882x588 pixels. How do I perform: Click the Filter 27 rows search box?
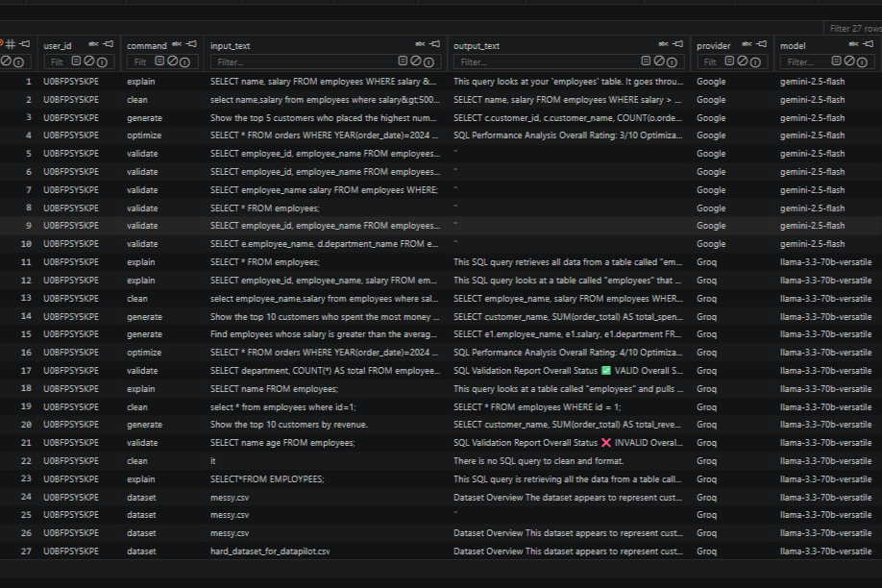pos(853,28)
